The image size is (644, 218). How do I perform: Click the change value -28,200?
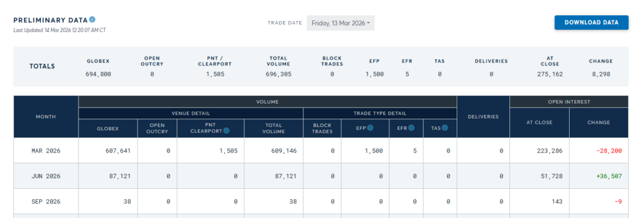(x=609, y=151)
